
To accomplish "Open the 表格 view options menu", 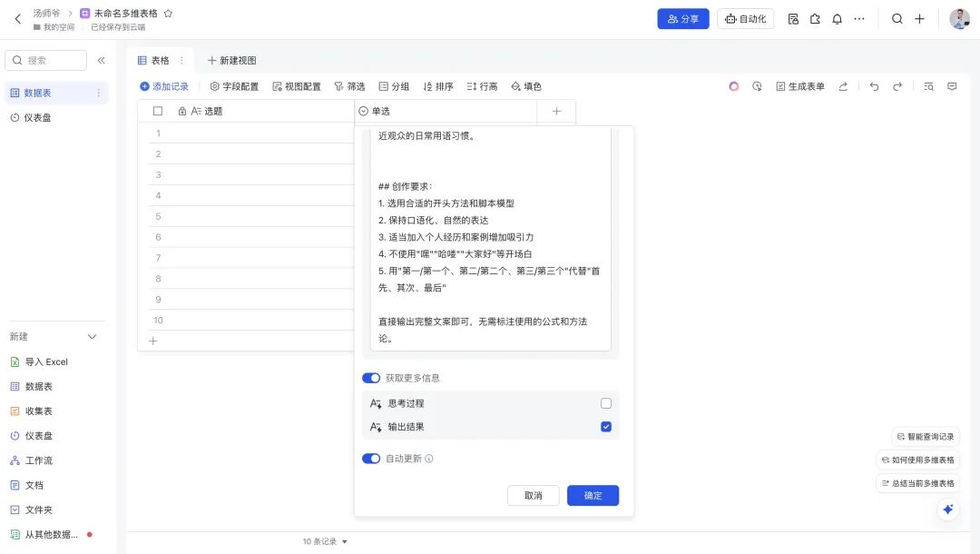I will click(181, 60).
